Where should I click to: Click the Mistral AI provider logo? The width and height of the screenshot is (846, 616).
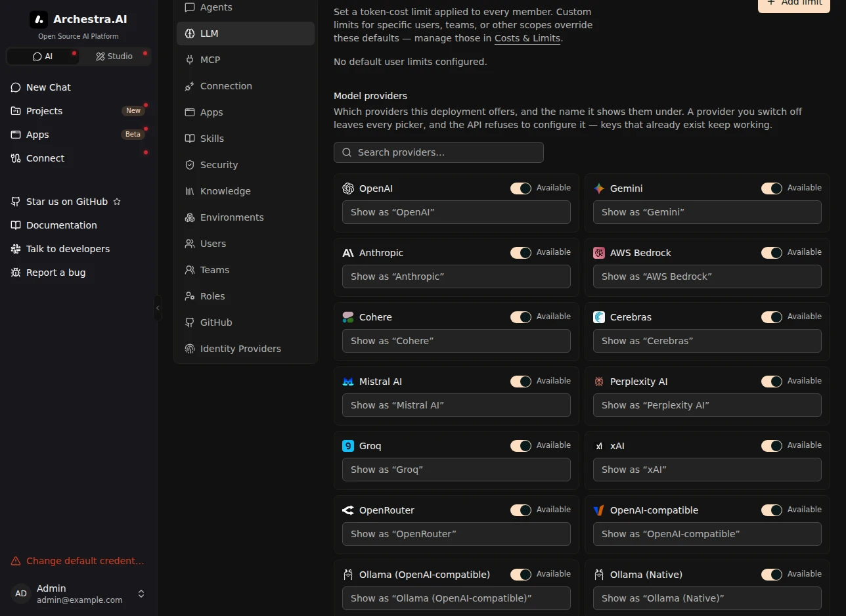[348, 382]
